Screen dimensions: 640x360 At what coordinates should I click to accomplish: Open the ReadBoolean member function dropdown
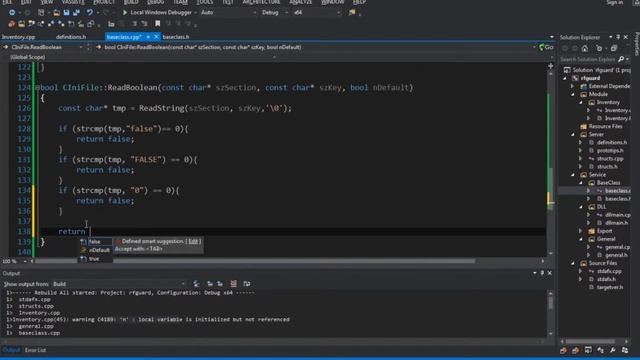click(316, 47)
